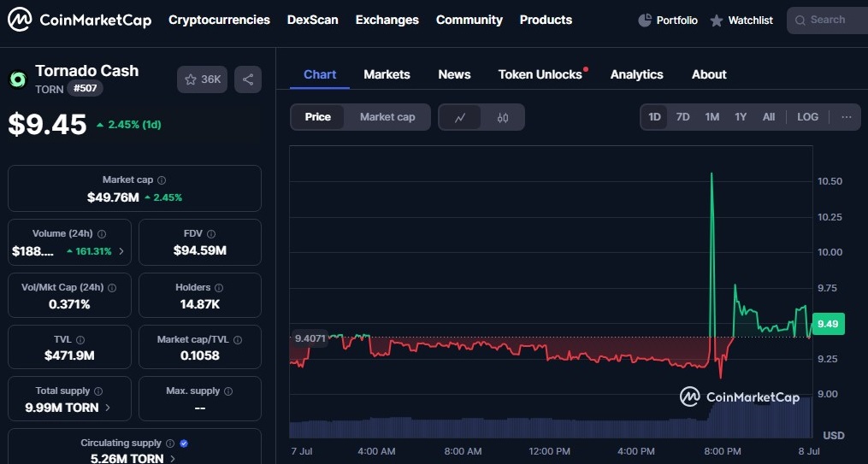The width and height of the screenshot is (868, 464).
Task: Click the $94.59M FDV value
Action: click(x=200, y=251)
